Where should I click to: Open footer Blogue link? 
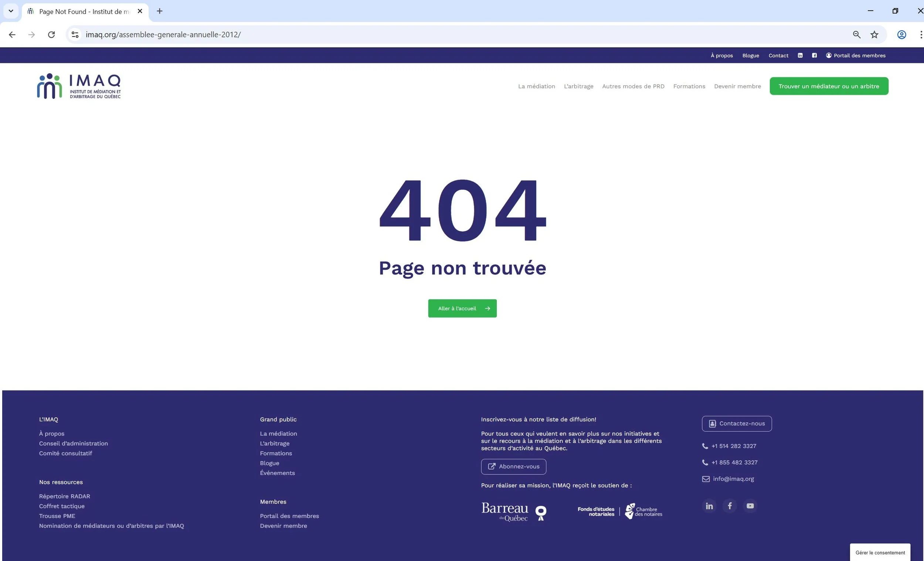tap(270, 463)
